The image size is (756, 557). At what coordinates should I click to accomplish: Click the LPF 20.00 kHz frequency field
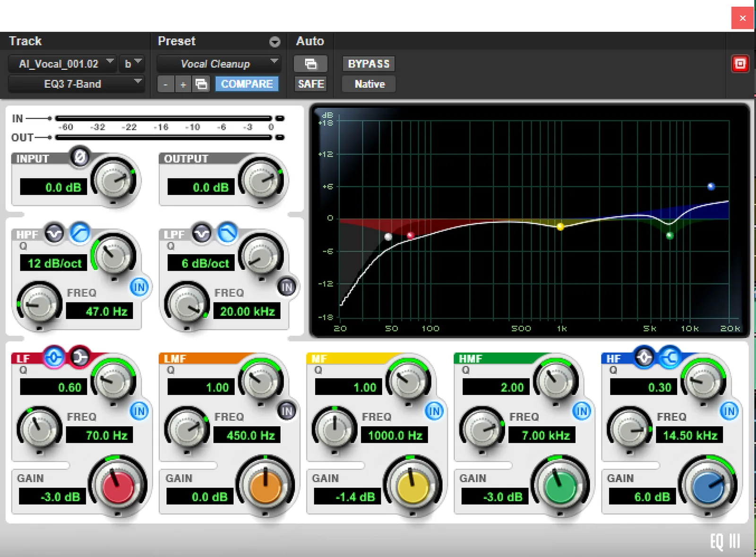point(247,311)
